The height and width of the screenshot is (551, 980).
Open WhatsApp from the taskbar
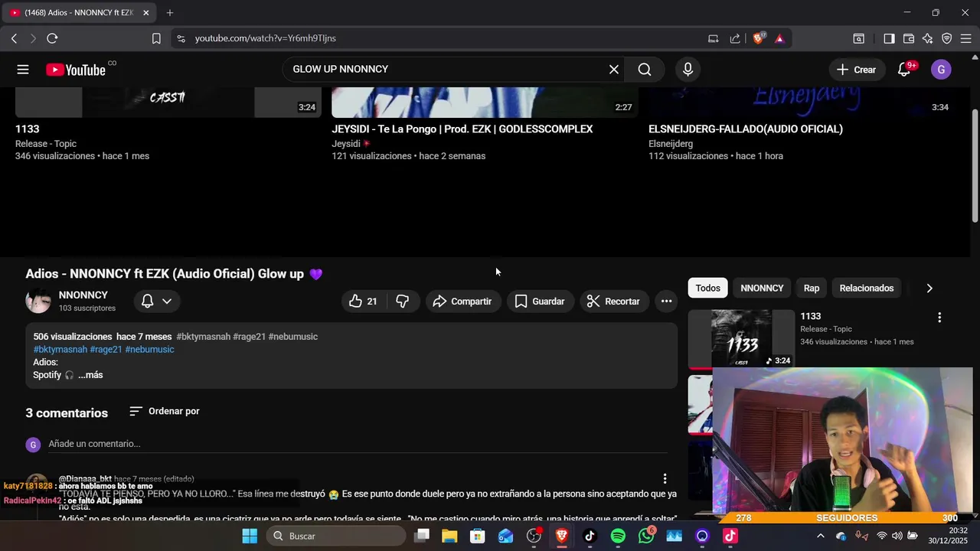click(646, 536)
